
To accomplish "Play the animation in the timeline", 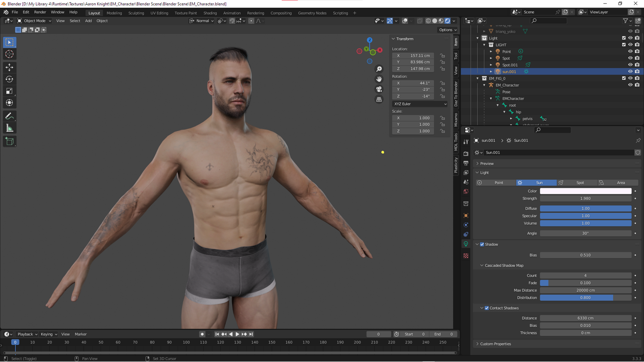I will tap(237, 334).
